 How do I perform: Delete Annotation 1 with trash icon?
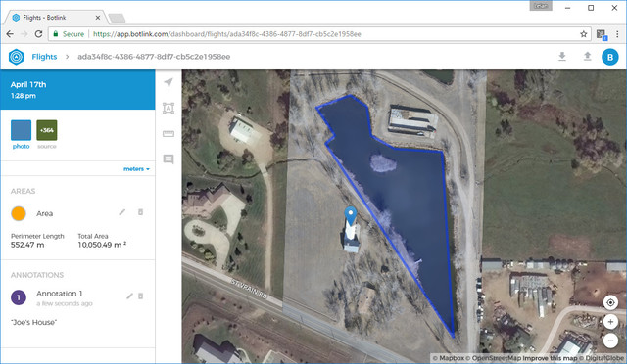(140, 296)
